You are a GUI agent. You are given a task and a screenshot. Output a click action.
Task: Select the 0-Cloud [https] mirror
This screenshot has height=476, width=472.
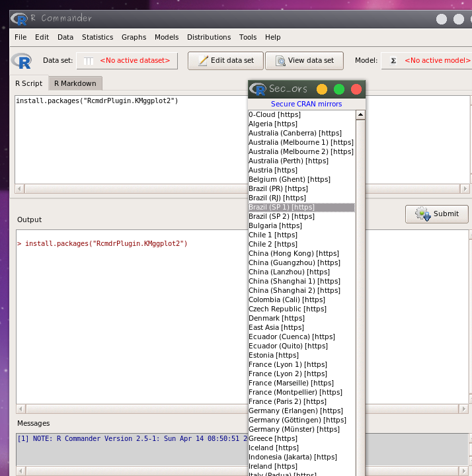pyautogui.click(x=274, y=115)
